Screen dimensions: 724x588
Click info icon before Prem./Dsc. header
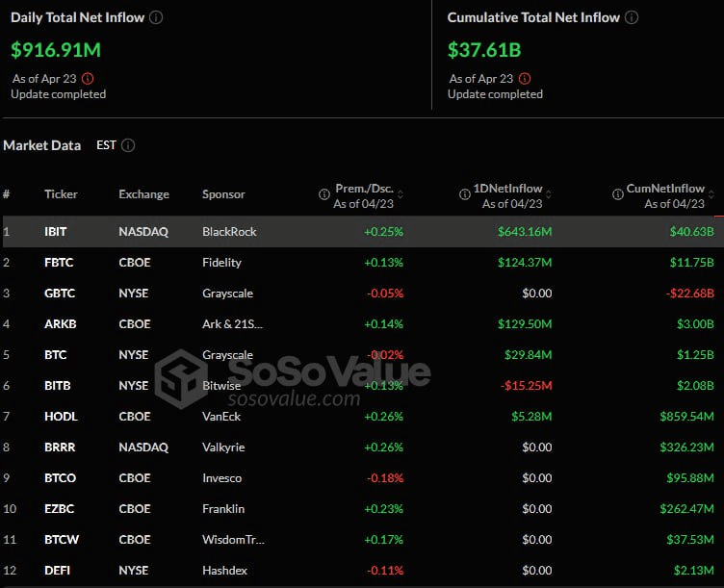click(x=324, y=194)
